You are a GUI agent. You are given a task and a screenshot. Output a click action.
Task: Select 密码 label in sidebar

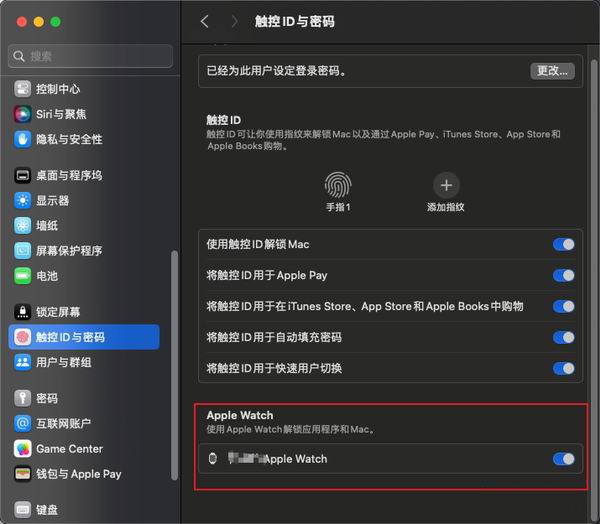point(47,398)
